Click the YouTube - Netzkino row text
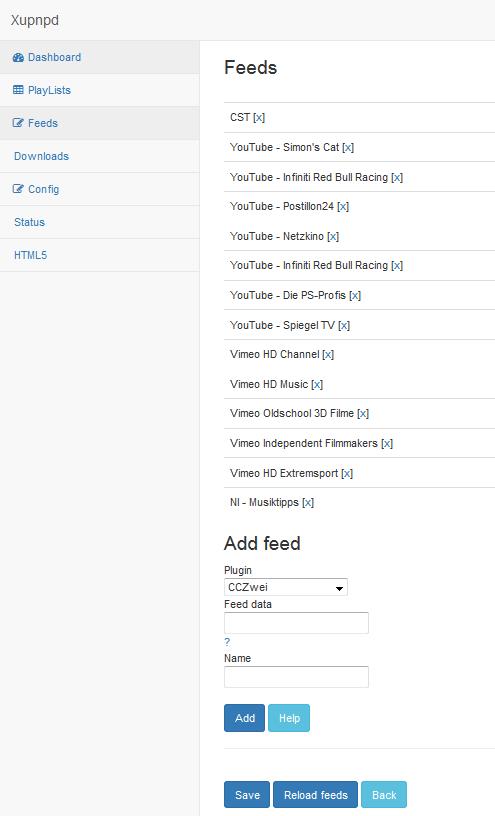 277,236
